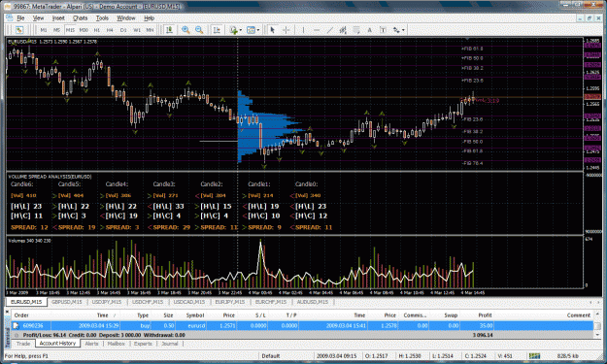607x364 pixels.
Task: Click the new chart toolbar icon
Action: point(19,30)
